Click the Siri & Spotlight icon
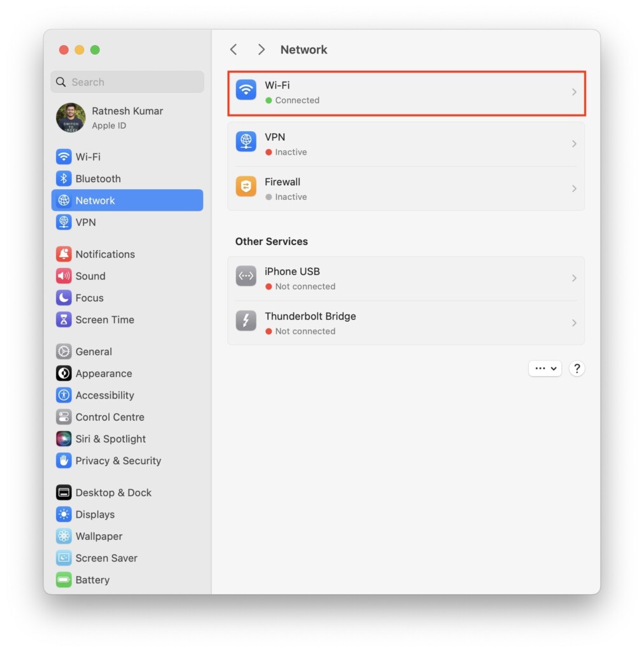The image size is (644, 652). tap(64, 439)
